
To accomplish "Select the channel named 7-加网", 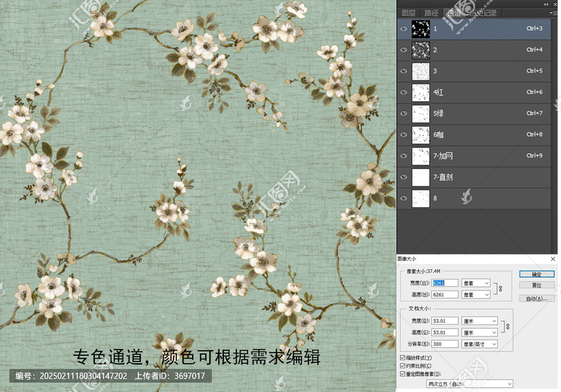I will 443,156.
